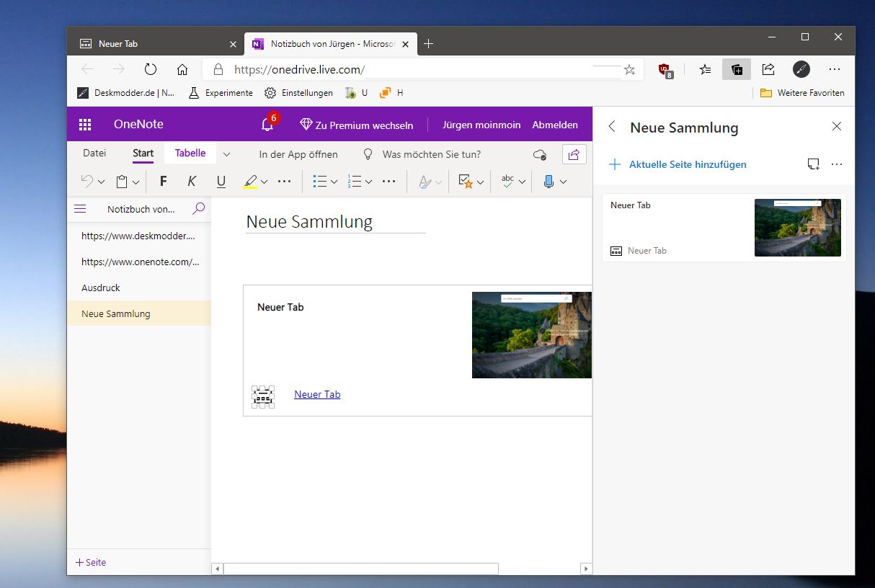Go back from Neue Sammlung collection

[x=612, y=127]
